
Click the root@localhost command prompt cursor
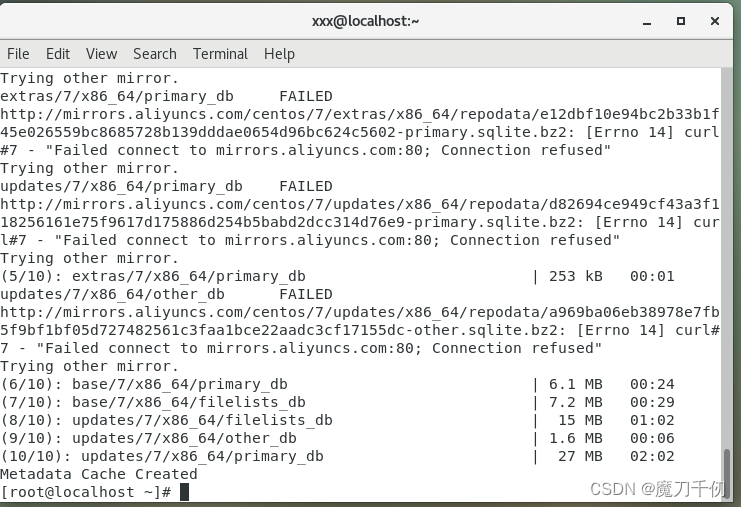click(x=184, y=492)
